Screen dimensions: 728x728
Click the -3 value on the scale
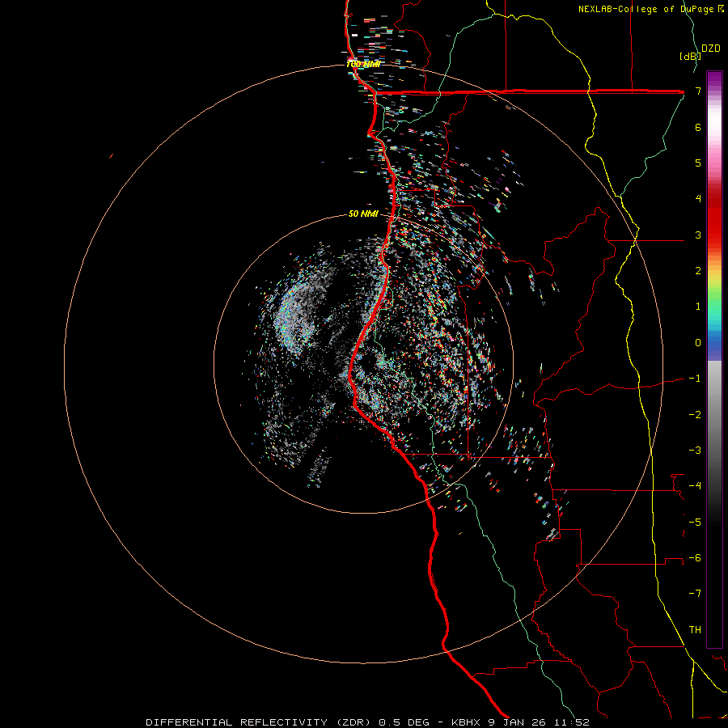coord(695,450)
